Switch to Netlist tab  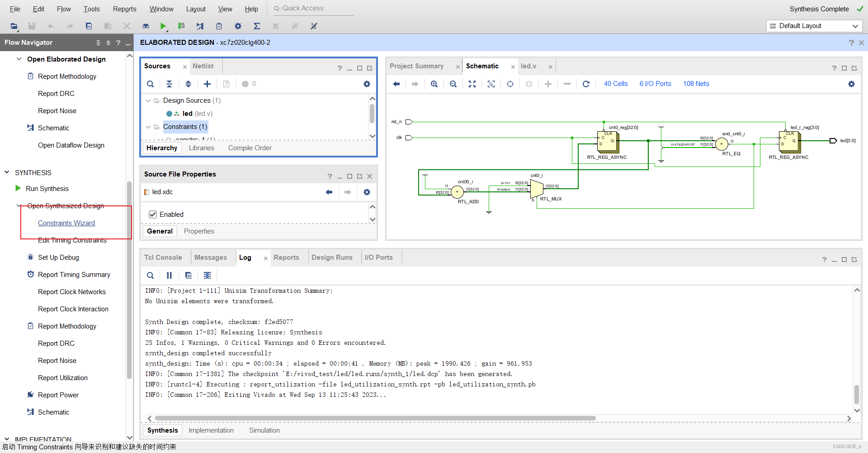pyautogui.click(x=203, y=66)
